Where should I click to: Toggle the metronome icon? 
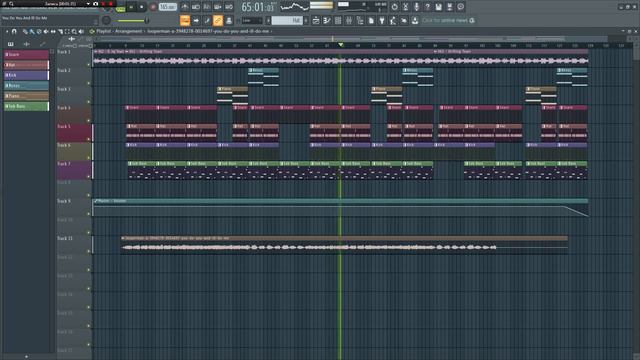coord(184,7)
